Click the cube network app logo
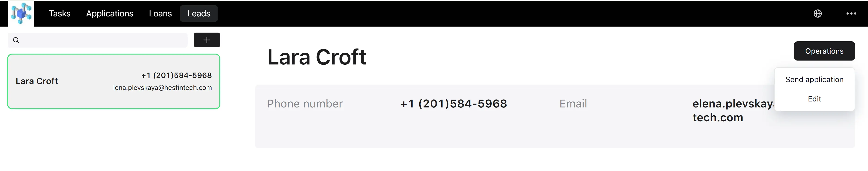868x171 pixels. click(x=21, y=13)
